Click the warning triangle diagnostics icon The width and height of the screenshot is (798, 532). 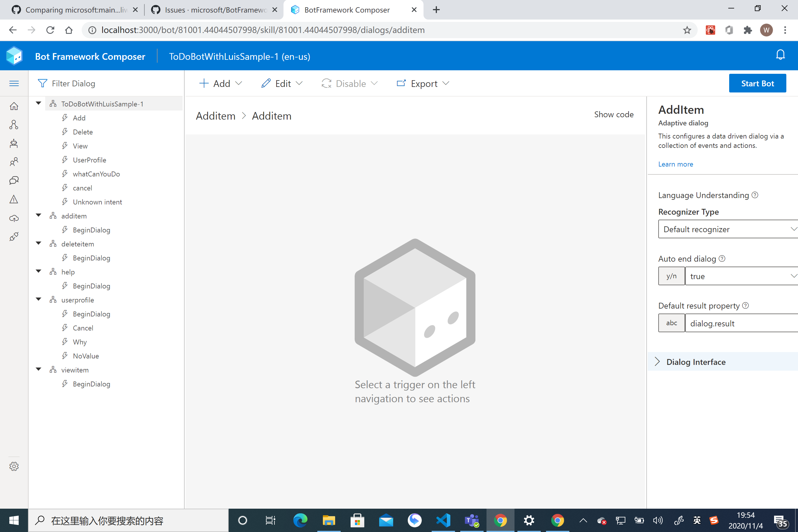(x=14, y=199)
